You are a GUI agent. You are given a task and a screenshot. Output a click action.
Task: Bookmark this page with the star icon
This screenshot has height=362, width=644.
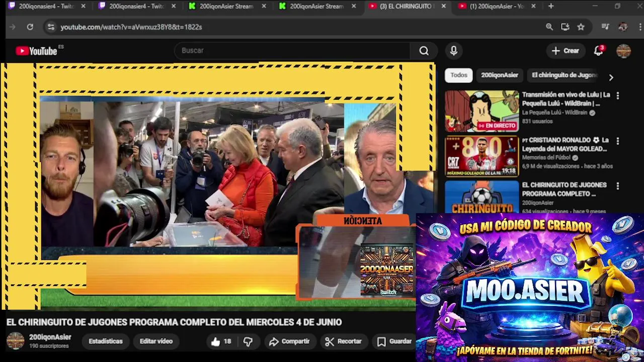click(581, 27)
